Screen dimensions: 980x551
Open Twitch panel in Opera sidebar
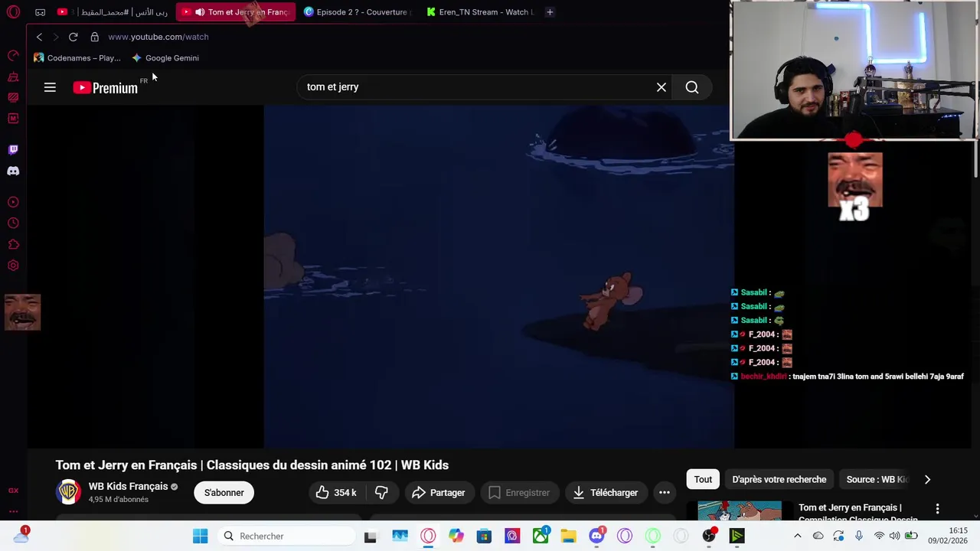pos(13,149)
